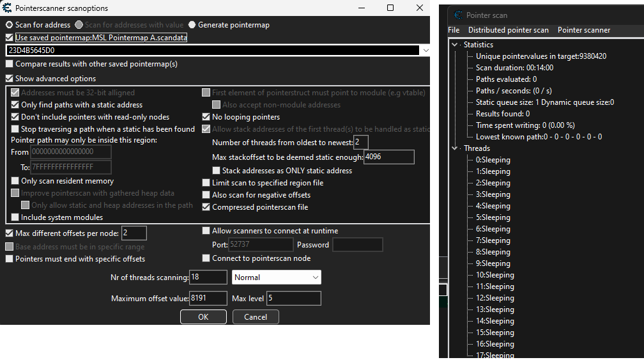
Task: Click the Max level input field
Action: [x=293, y=299]
